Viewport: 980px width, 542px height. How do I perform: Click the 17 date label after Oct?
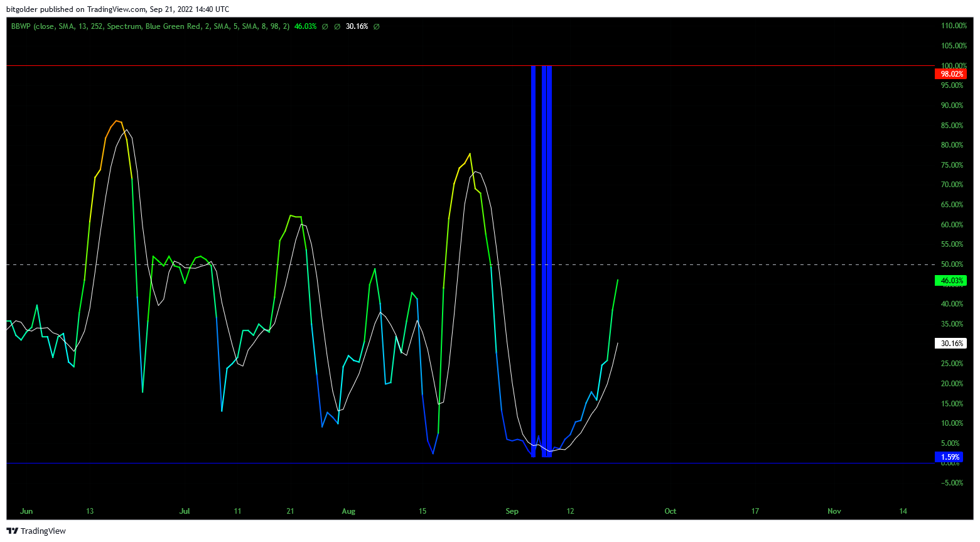point(755,511)
